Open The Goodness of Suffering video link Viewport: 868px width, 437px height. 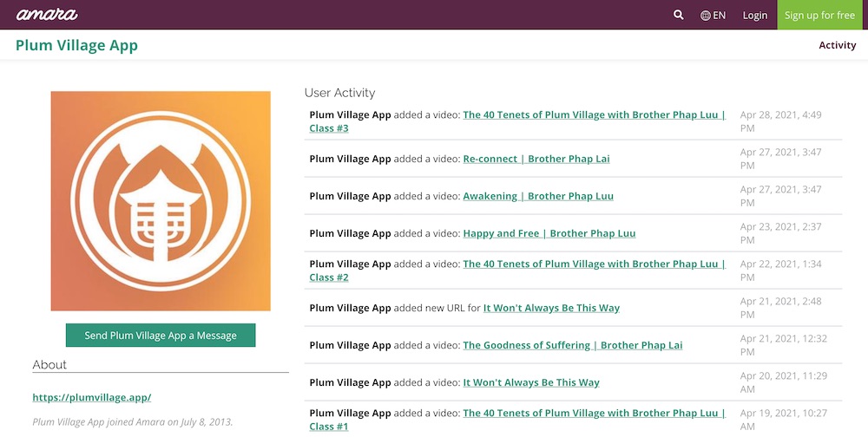(x=572, y=345)
